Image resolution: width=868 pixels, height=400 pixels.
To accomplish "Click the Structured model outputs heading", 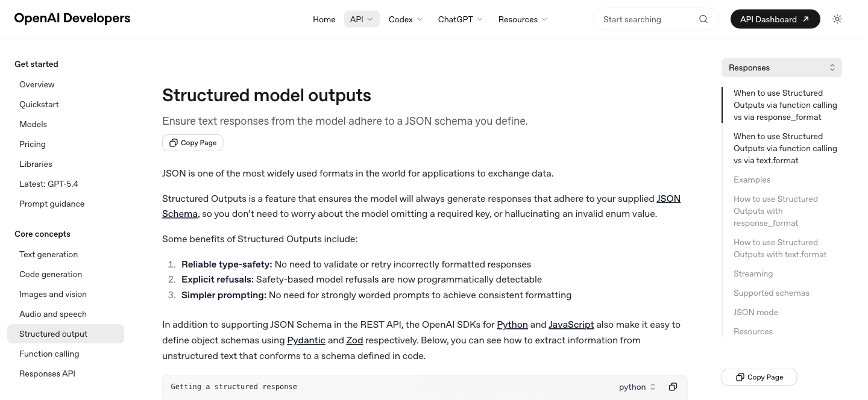I will tap(266, 95).
